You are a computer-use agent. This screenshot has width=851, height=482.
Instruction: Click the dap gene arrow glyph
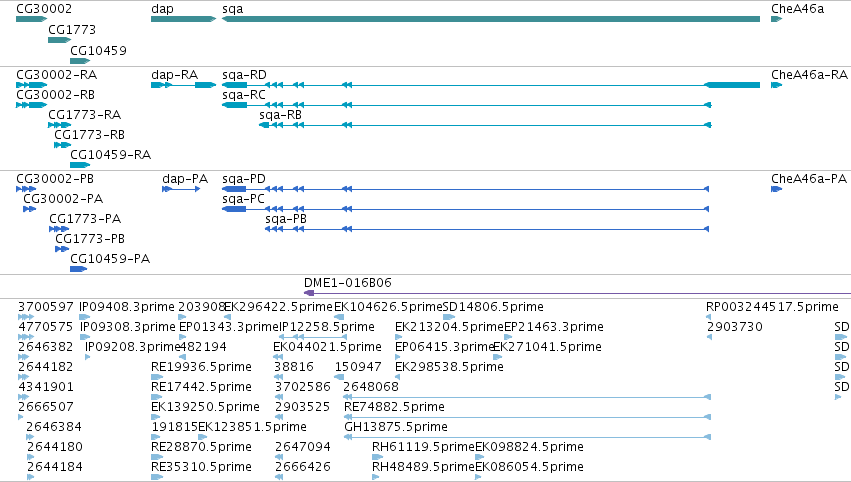click(x=183, y=19)
